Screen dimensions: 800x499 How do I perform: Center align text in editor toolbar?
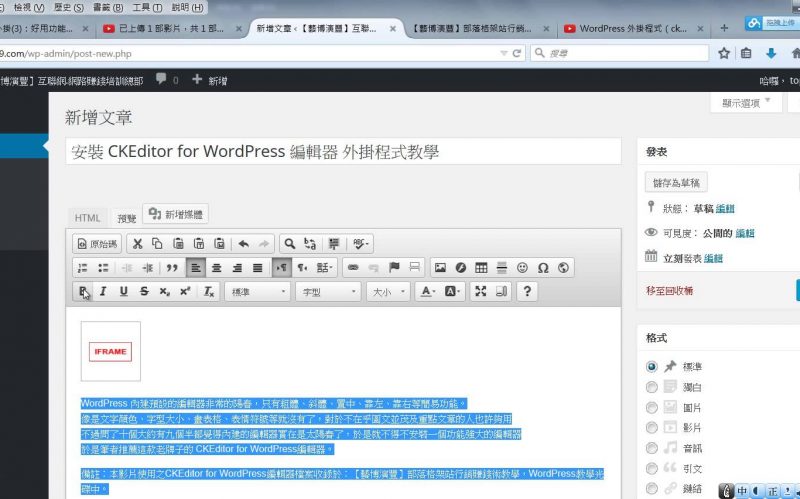216,267
